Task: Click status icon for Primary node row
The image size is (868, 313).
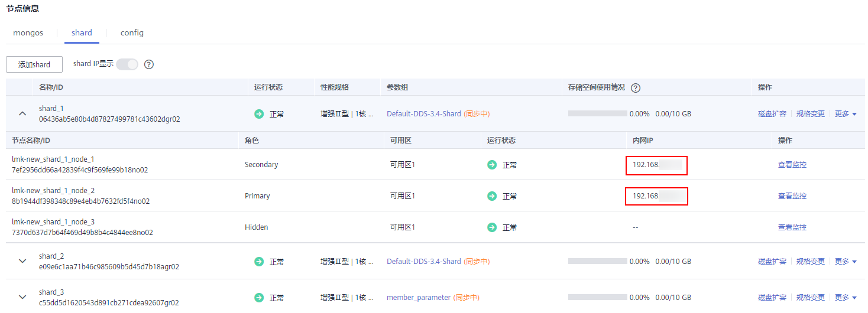Action: (x=492, y=196)
